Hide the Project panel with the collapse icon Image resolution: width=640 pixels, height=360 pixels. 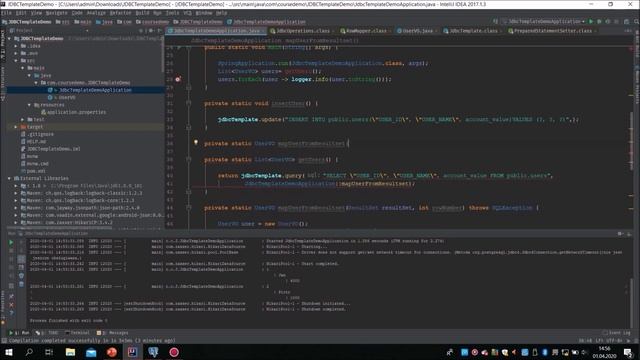[160, 31]
